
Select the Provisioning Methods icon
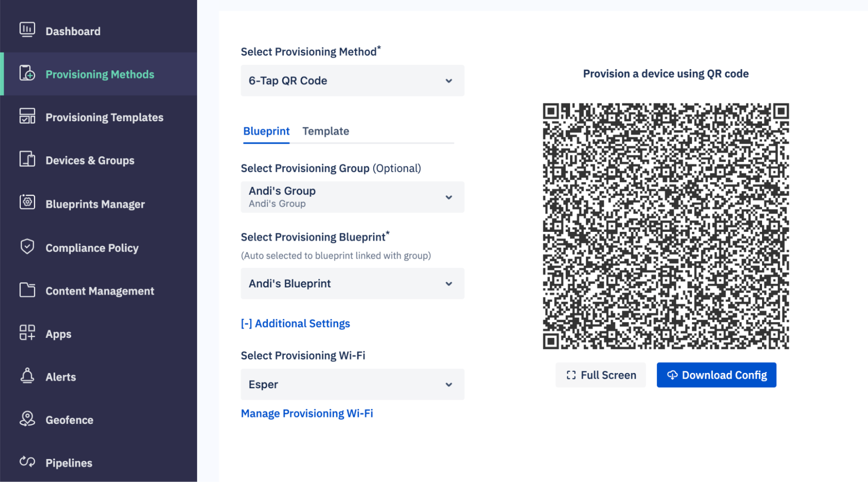26,74
